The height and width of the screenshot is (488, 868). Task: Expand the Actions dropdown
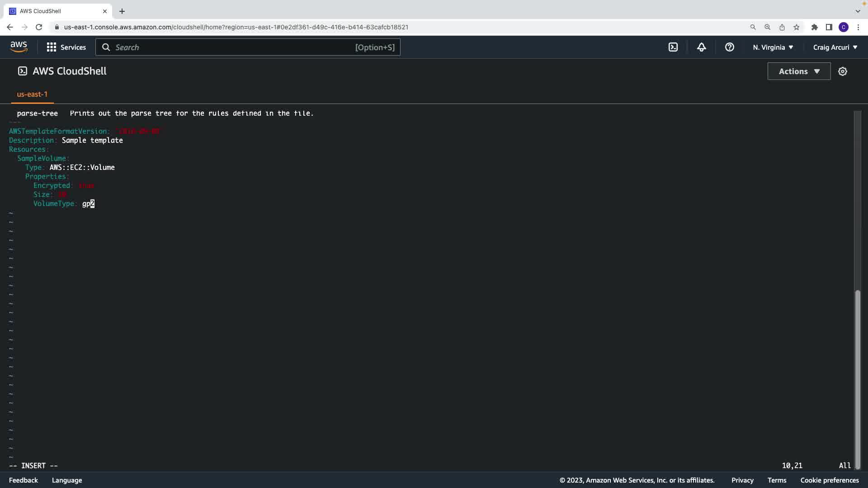798,71
